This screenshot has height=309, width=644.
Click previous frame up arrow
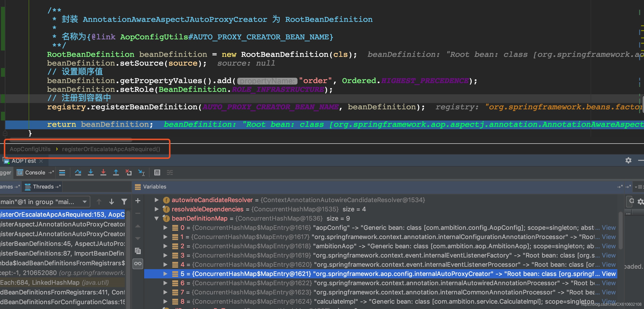coord(99,202)
